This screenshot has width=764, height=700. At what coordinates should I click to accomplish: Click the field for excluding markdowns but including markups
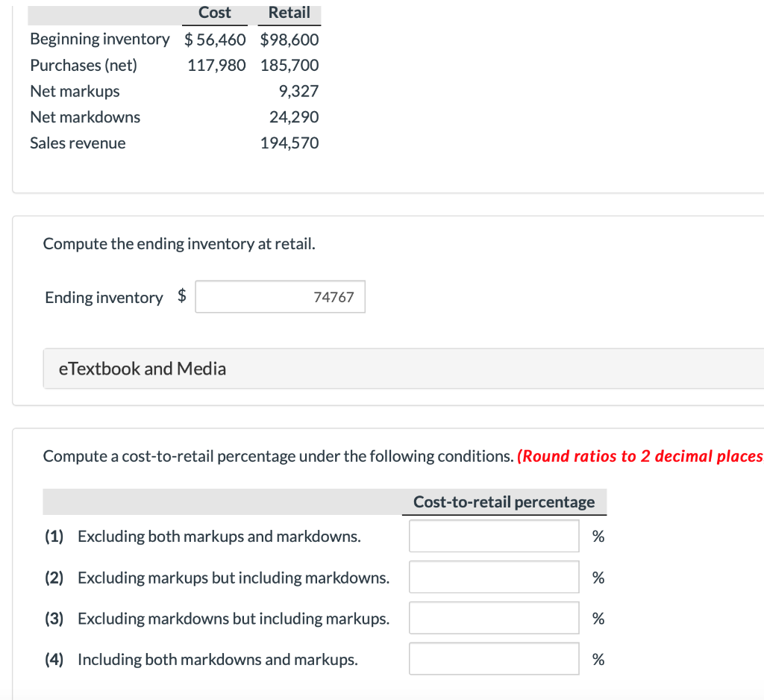click(493, 618)
